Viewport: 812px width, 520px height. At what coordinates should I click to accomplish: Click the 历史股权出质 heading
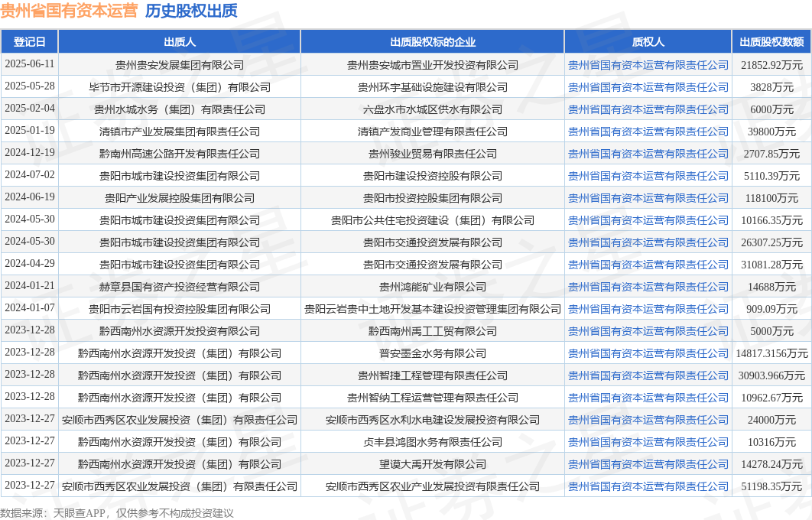click(x=191, y=11)
